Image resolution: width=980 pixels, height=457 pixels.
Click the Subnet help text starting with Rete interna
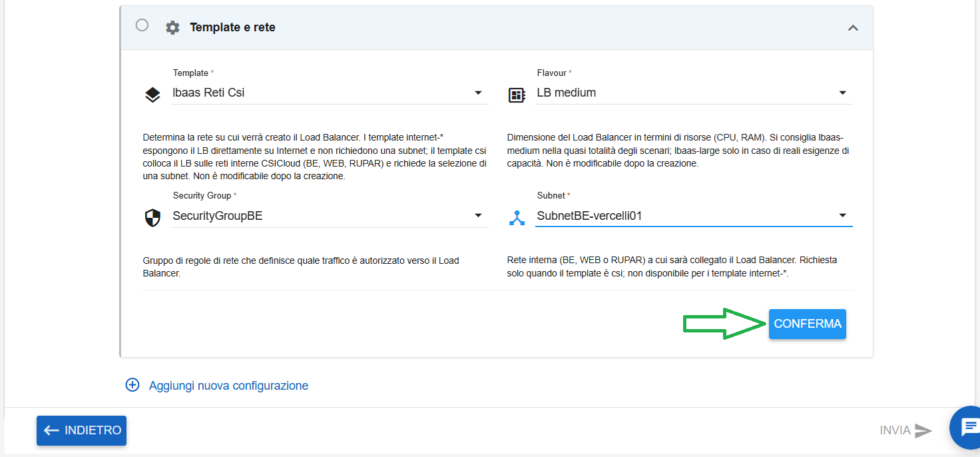pyautogui.click(x=672, y=266)
